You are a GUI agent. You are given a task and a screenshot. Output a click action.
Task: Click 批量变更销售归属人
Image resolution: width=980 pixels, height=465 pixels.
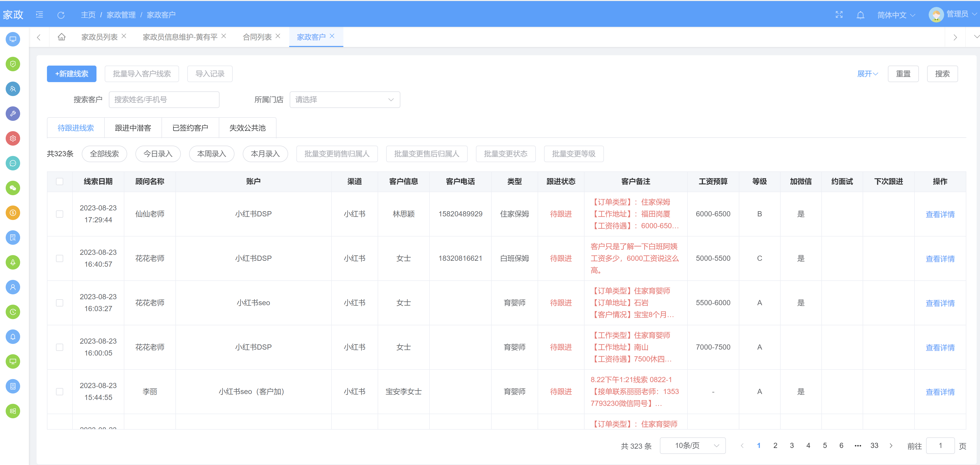(337, 154)
